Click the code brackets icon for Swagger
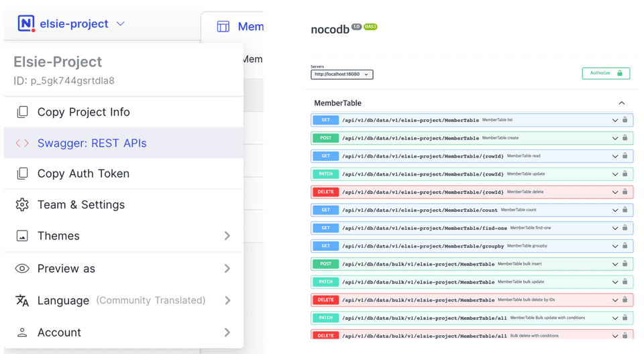This screenshot has width=644, height=354. pos(22,143)
